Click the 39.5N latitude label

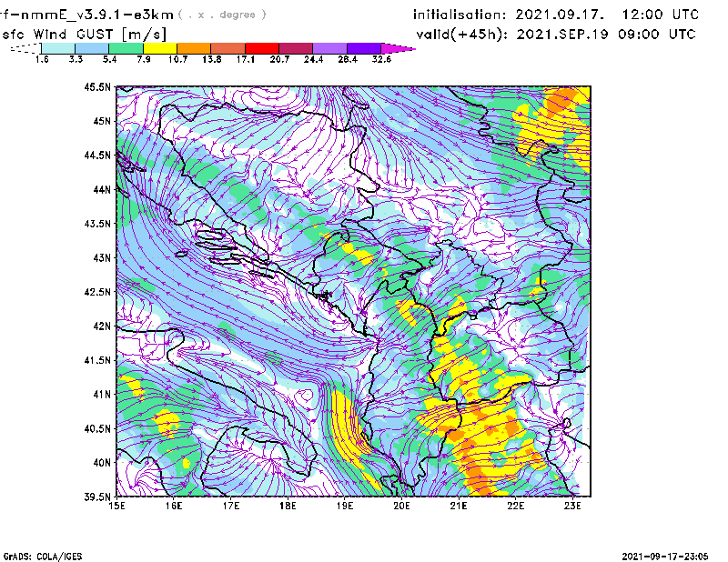97,497
